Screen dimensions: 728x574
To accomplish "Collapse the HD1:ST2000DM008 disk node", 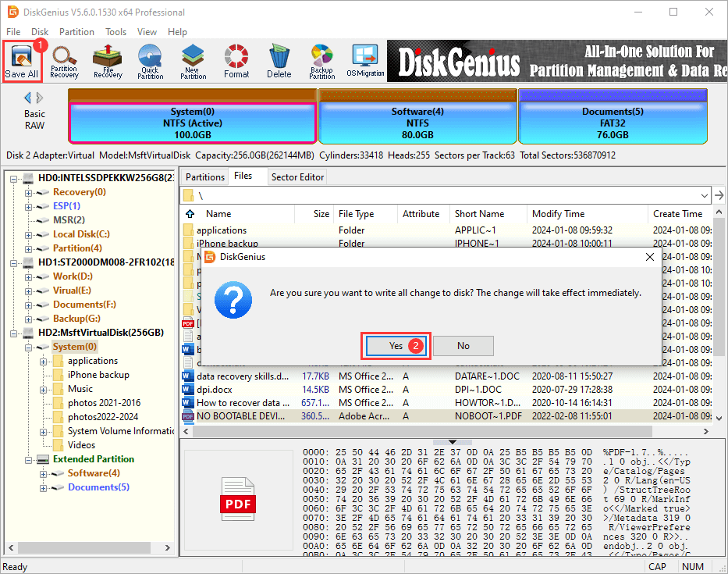I will [13, 263].
